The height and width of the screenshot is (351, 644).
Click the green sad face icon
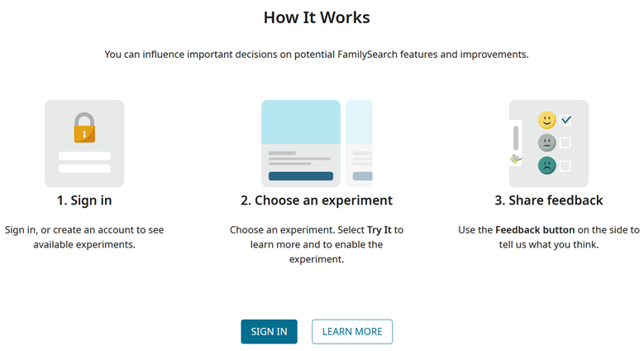click(546, 166)
